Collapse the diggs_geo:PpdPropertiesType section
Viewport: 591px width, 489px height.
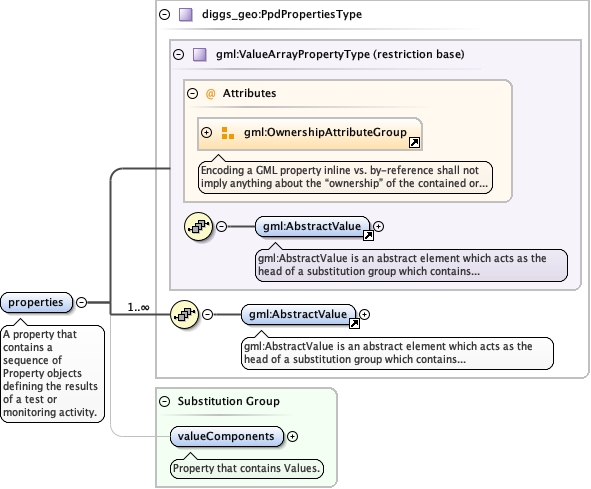tap(164, 15)
